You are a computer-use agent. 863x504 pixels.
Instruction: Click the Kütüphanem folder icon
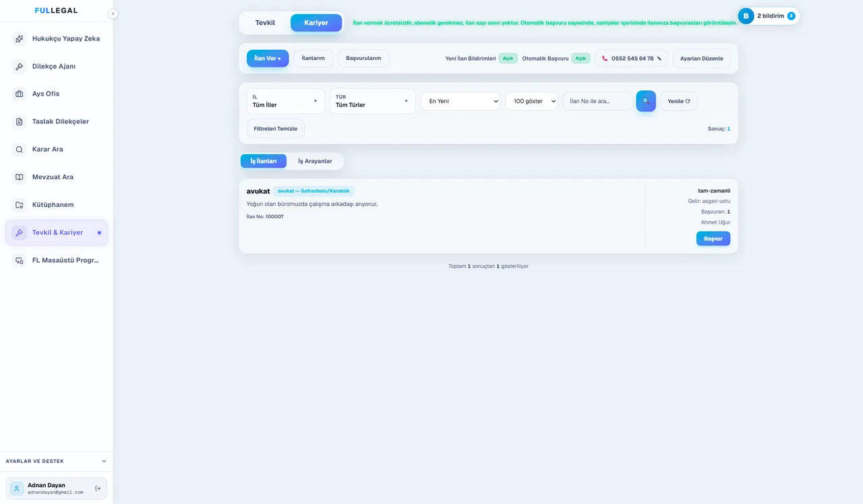point(19,204)
